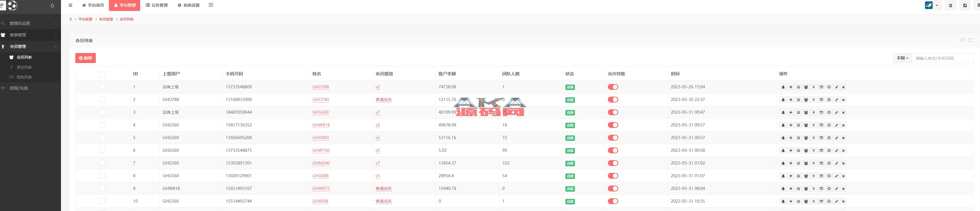Click the trash icon in top bar
The image size is (980, 211).
[950, 6]
